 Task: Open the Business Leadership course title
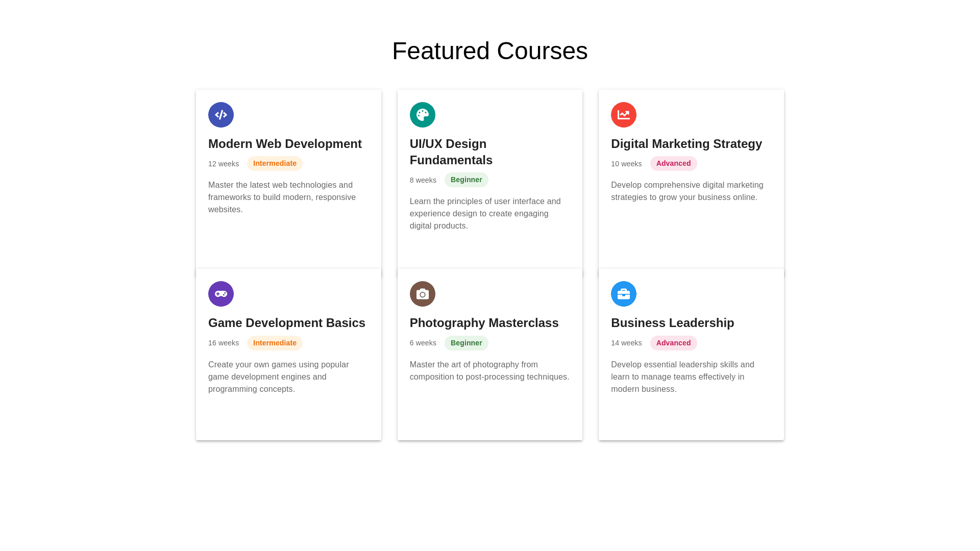(672, 323)
